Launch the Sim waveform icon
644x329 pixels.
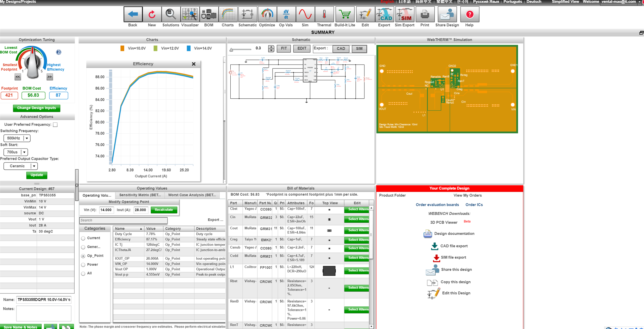coord(305,14)
